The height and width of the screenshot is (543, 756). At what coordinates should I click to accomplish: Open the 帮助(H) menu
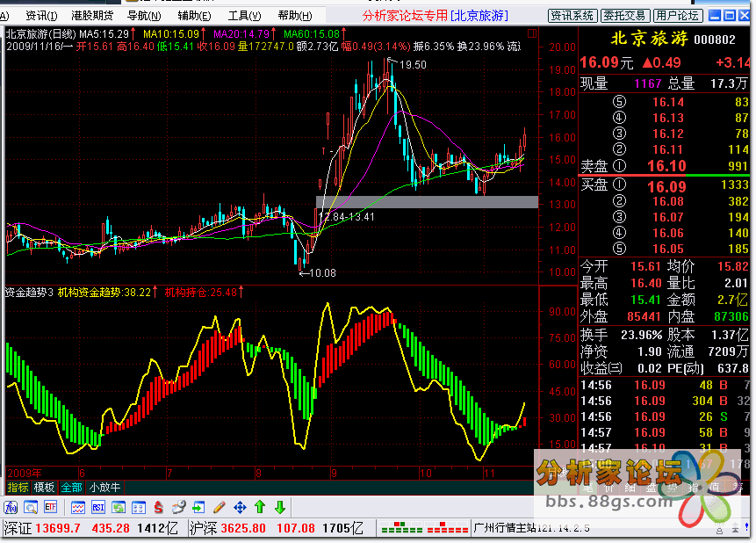(295, 16)
